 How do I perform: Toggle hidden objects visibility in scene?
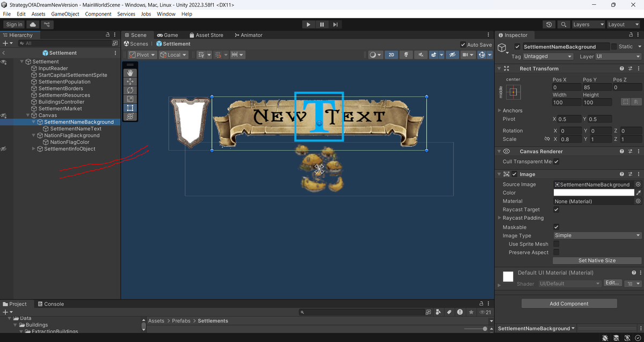point(452,55)
